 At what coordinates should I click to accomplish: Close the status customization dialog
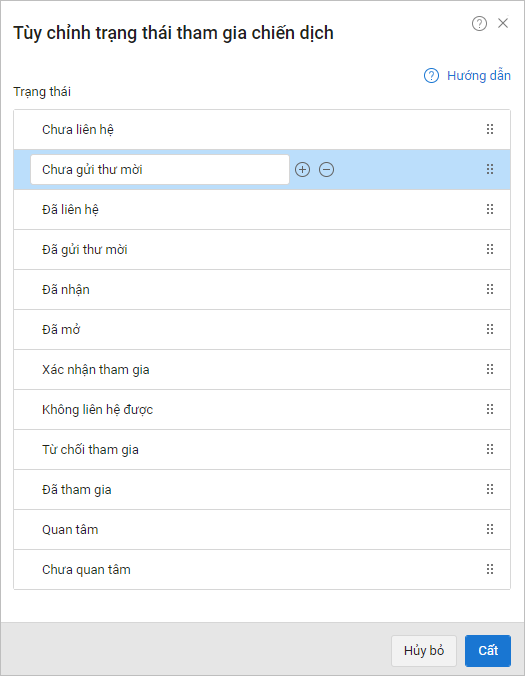click(x=503, y=23)
